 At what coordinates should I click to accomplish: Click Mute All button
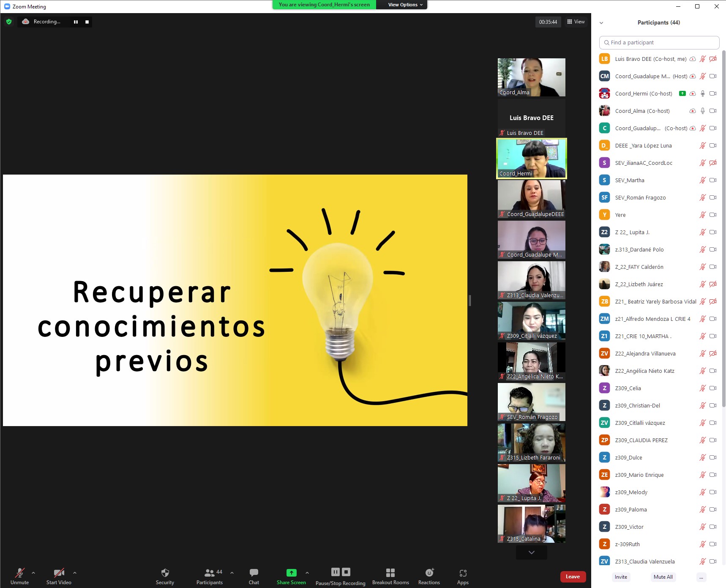(663, 577)
